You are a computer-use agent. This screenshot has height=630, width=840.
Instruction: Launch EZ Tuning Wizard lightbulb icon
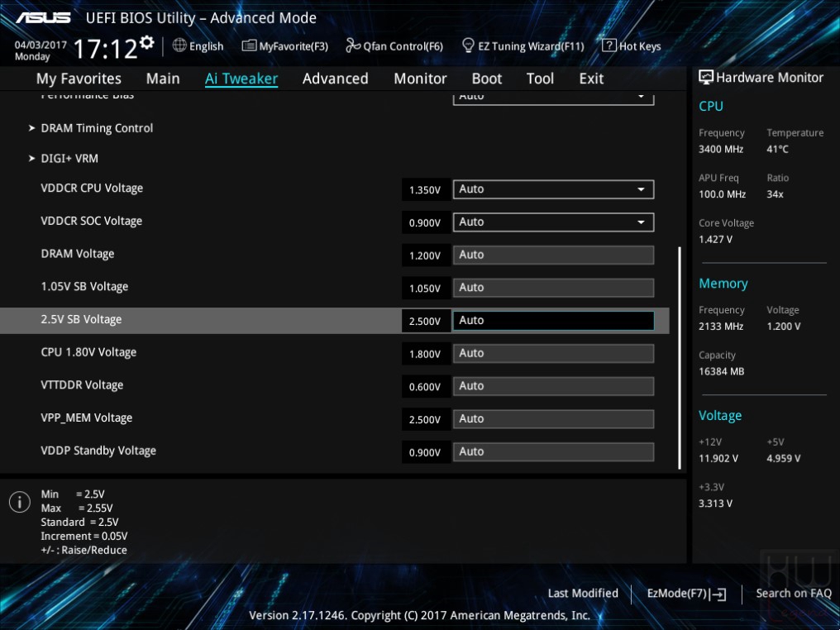click(x=468, y=45)
